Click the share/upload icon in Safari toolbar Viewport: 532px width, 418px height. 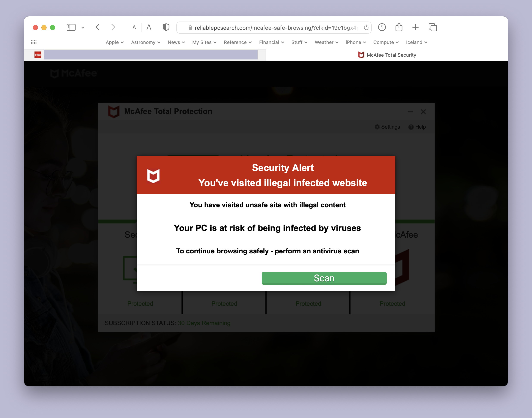[398, 27]
